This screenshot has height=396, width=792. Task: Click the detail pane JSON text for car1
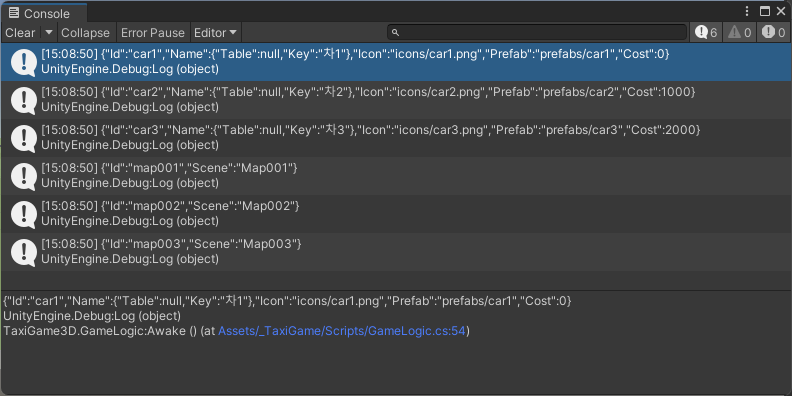point(287,301)
